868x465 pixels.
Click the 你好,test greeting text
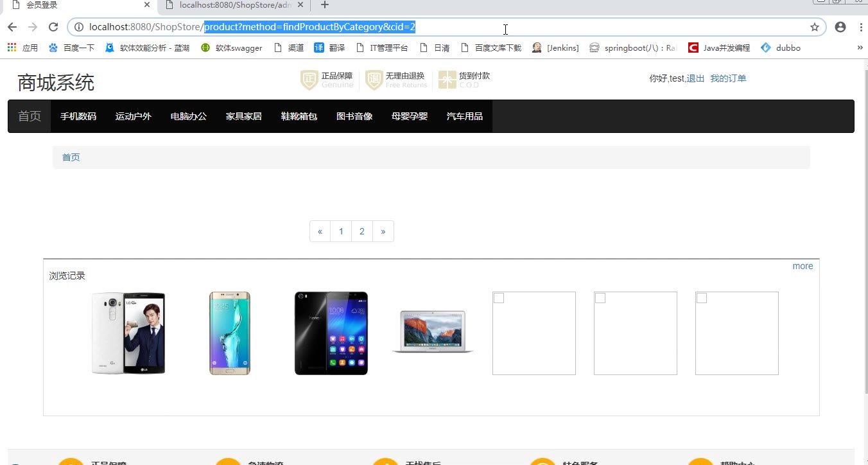(x=668, y=78)
